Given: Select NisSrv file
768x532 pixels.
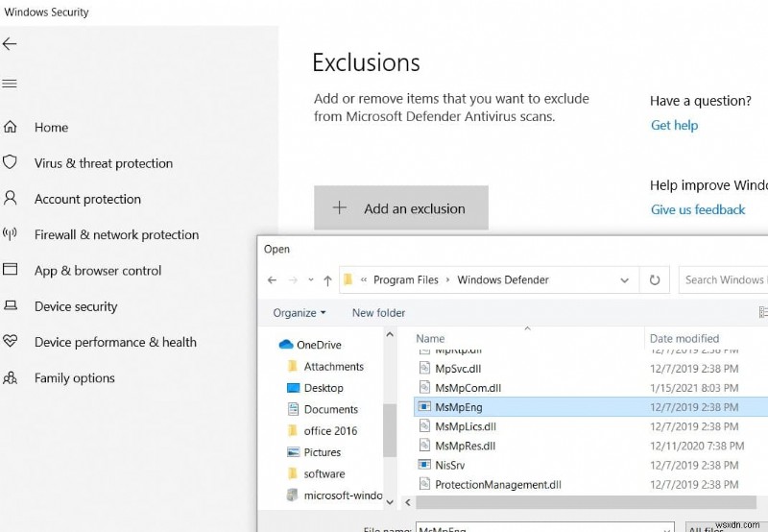Looking at the screenshot, I should pyautogui.click(x=449, y=465).
